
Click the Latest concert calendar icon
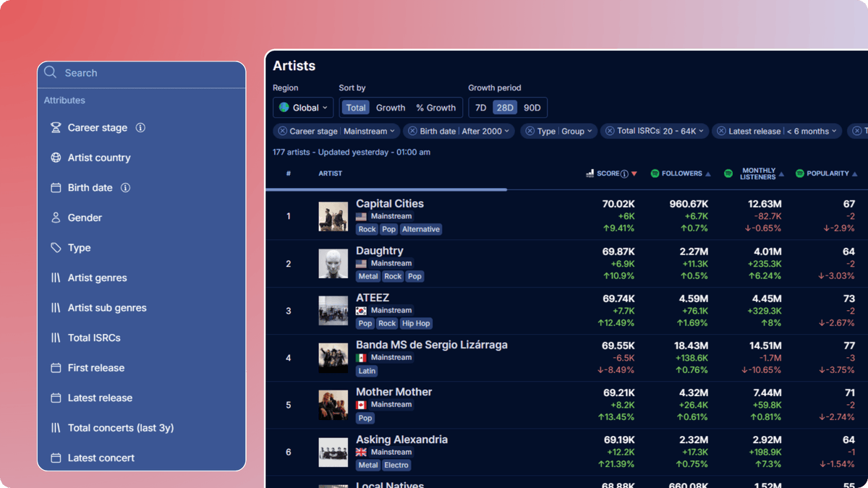pyautogui.click(x=56, y=458)
